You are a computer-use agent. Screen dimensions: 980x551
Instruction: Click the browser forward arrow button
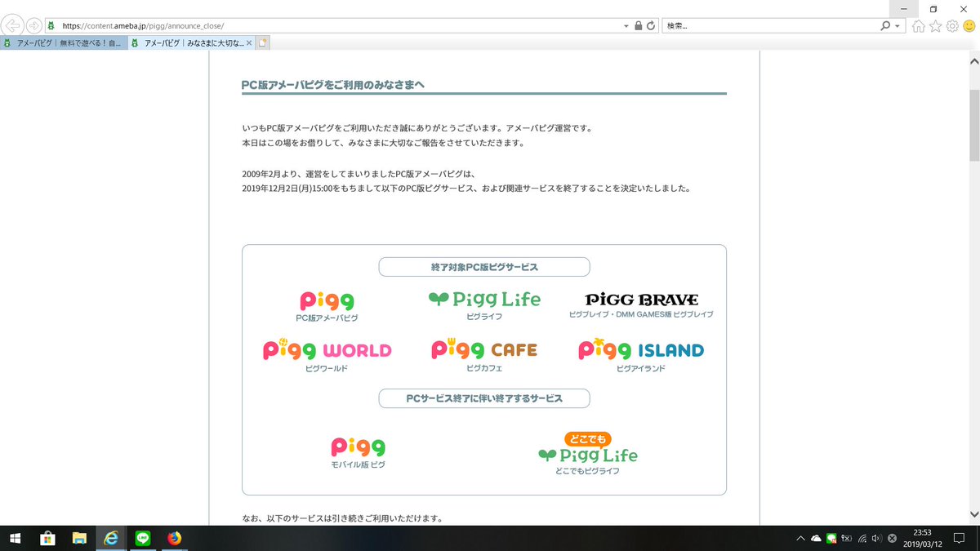tap(34, 25)
